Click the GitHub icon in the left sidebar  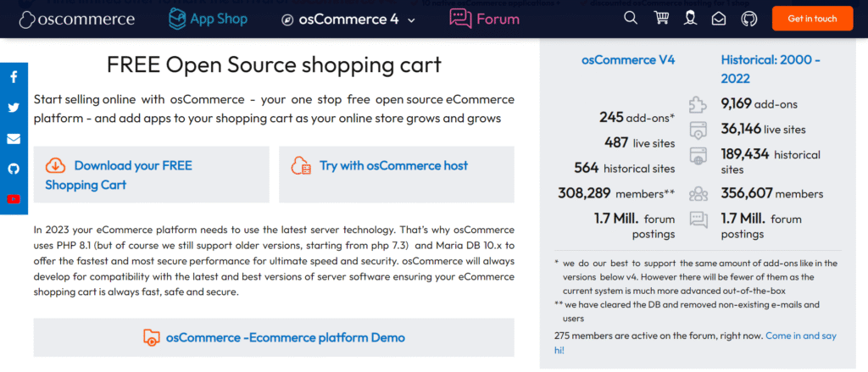(x=14, y=169)
